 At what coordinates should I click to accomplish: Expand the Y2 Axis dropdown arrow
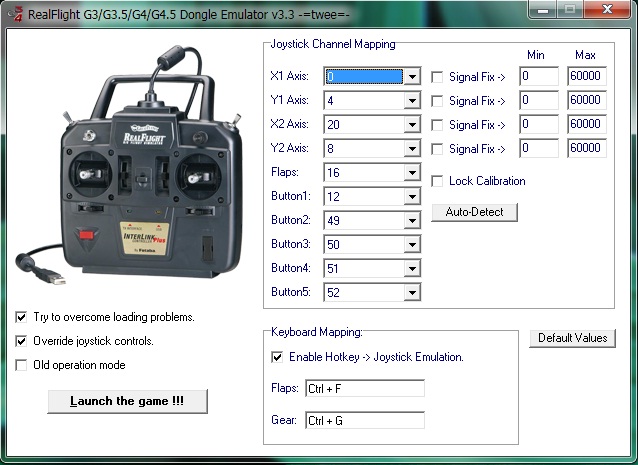tap(412, 148)
